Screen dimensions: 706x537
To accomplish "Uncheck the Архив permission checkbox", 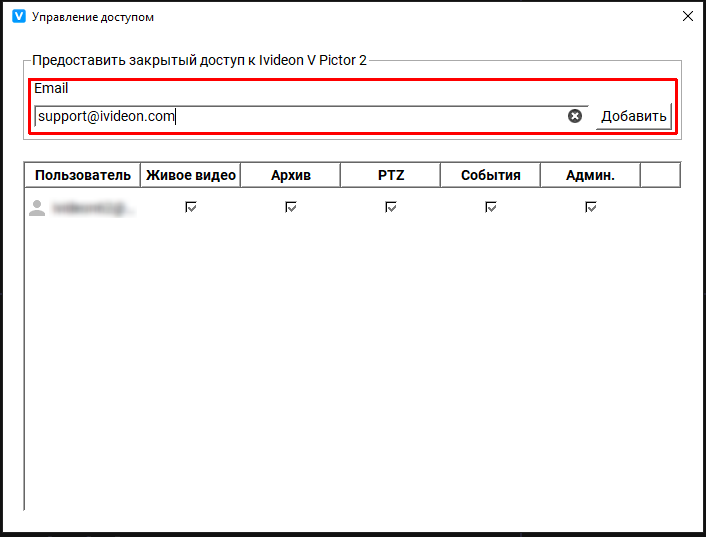I will click(291, 208).
